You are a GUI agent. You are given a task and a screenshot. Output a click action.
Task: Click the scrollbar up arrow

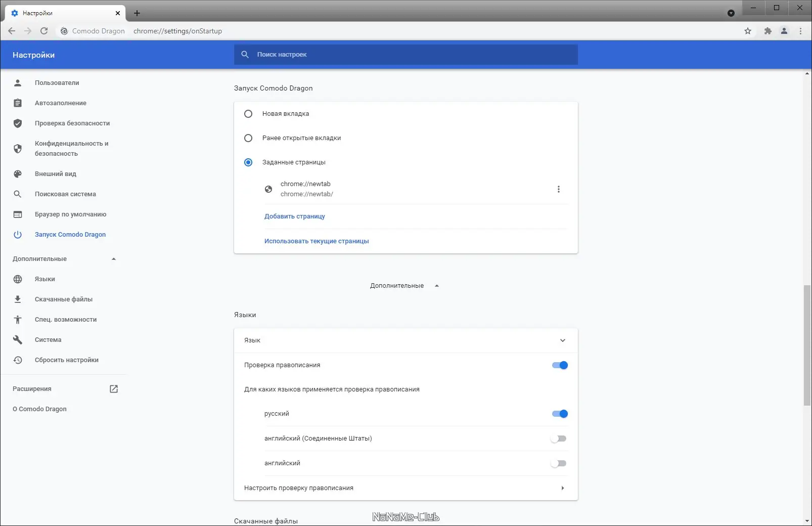pyautogui.click(x=807, y=74)
